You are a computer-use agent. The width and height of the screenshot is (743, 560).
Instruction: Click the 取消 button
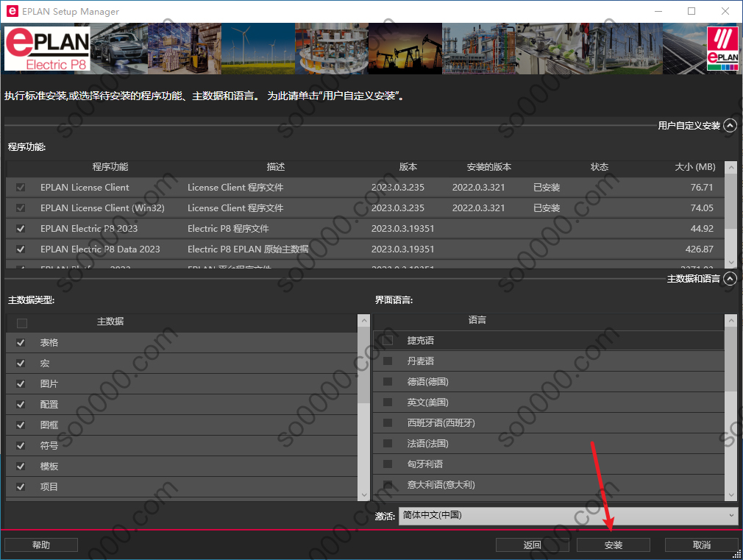click(701, 545)
